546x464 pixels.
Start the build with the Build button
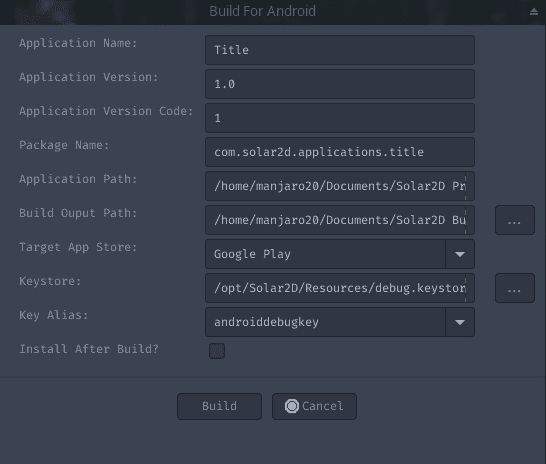(x=219, y=406)
